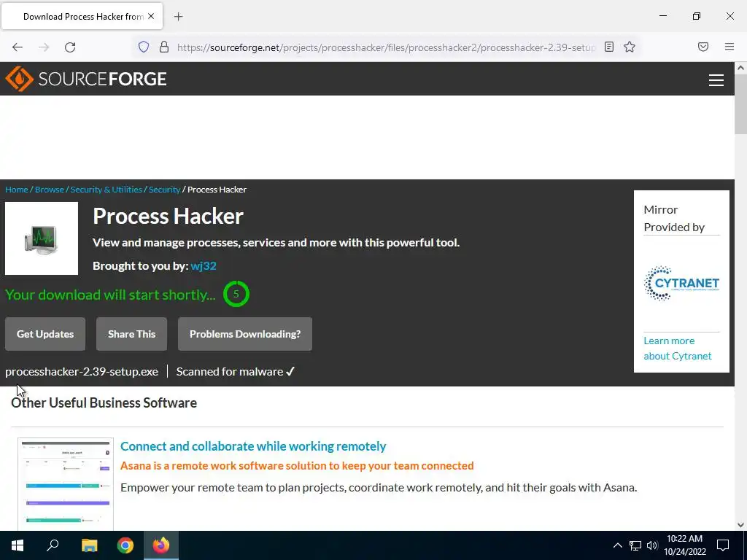Screen dimensions: 747x560
Task: Open the Firefox application menu
Action: click(x=729, y=47)
